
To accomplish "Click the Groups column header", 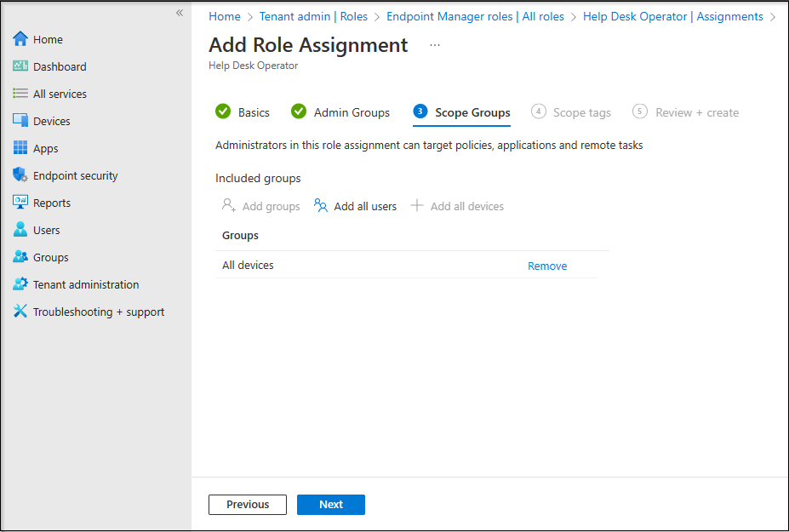I will pos(240,236).
